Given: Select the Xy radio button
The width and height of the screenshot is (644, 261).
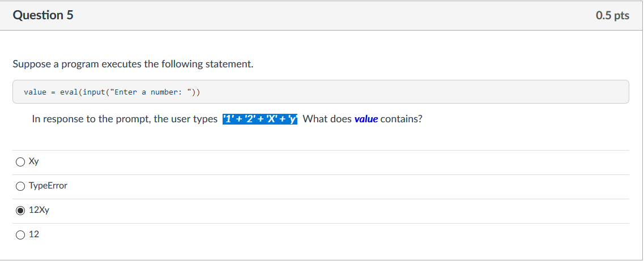Looking at the screenshot, I should pos(20,162).
